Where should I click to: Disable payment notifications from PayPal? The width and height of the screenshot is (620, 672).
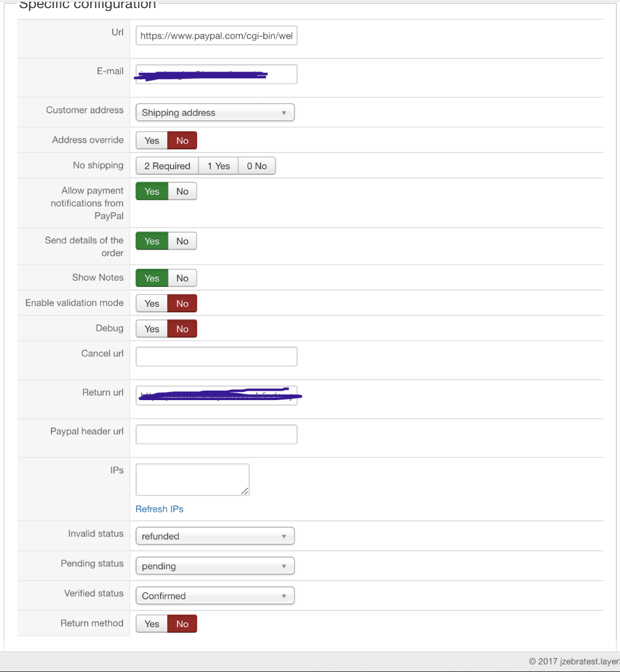(x=182, y=192)
